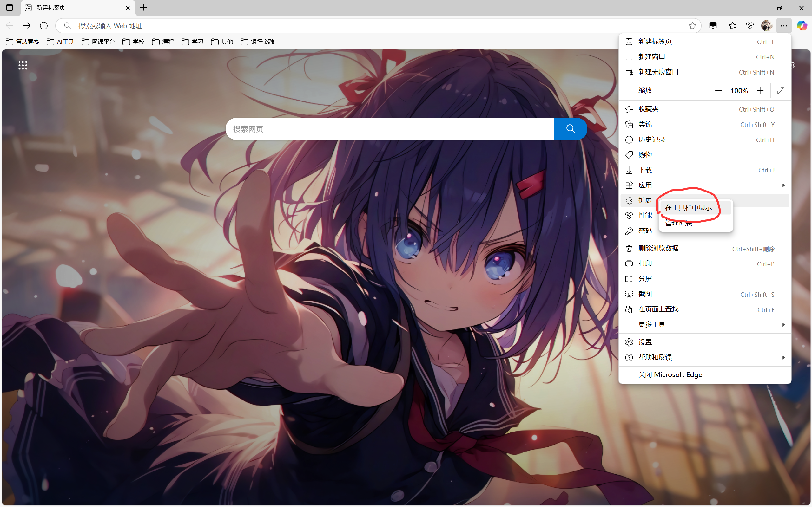The width and height of the screenshot is (812, 507).
Task: Toggle the settings and more ellipsis button
Action: click(x=784, y=26)
